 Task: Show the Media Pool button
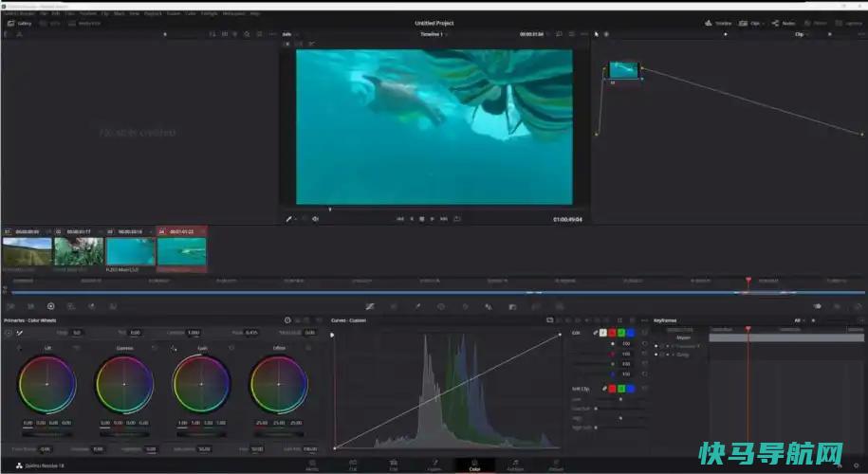[84, 24]
